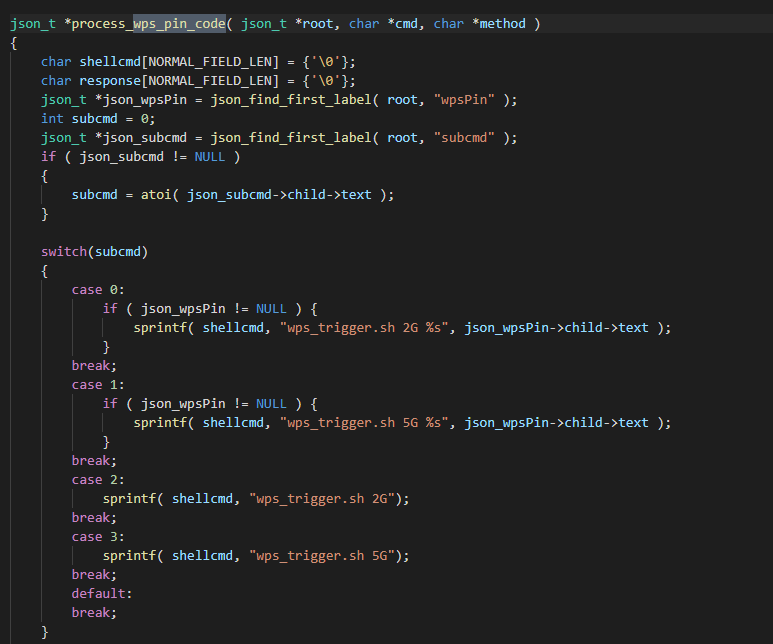Click the break statement right after case 3 sprintf

point(94,574)
